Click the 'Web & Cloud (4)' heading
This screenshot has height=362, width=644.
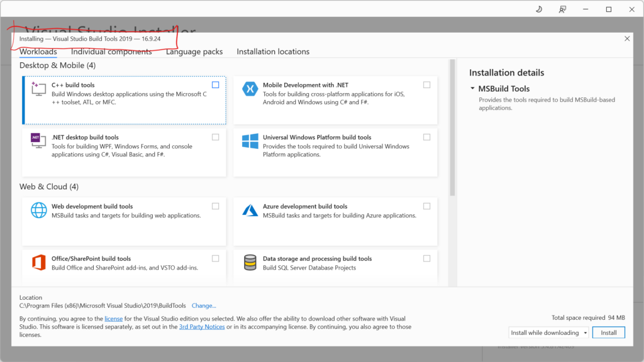tap(49, 187)
